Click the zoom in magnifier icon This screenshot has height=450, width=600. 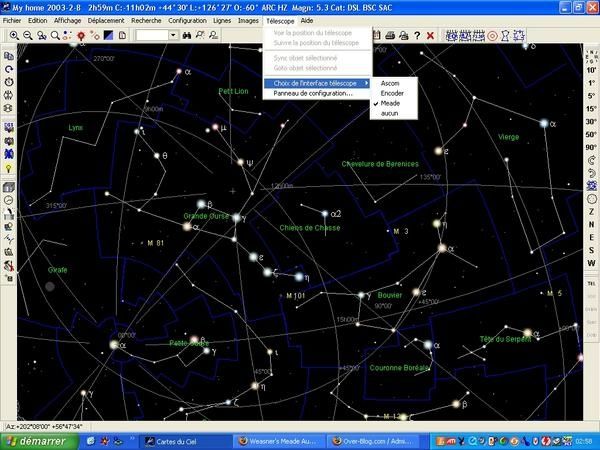(x=14, y=36)
